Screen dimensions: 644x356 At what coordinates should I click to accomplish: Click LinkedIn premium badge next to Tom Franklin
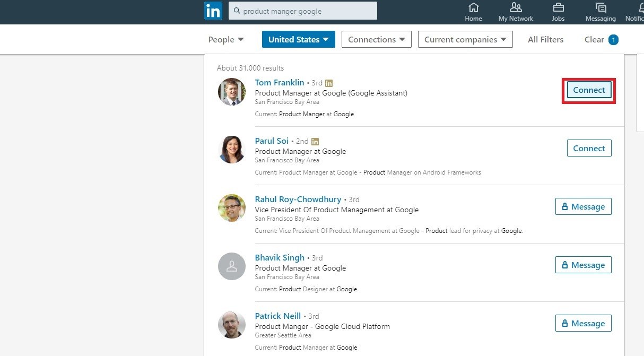coord(329,83)
